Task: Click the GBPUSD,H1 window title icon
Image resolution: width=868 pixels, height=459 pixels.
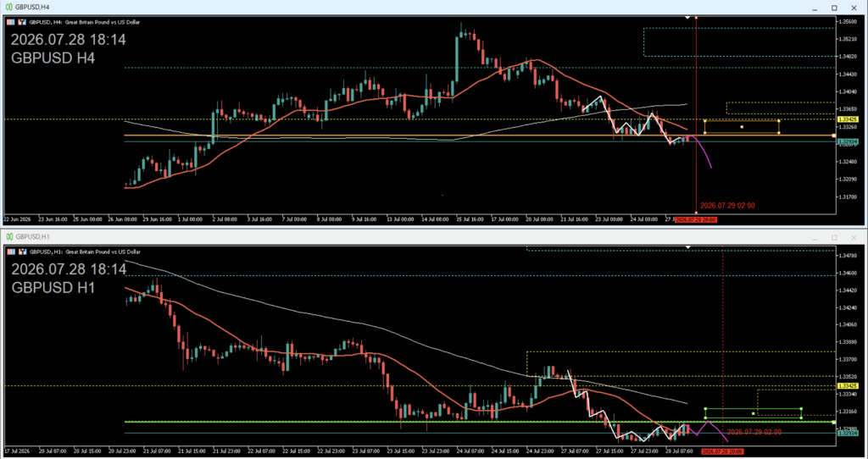Action: pos(8,236)
